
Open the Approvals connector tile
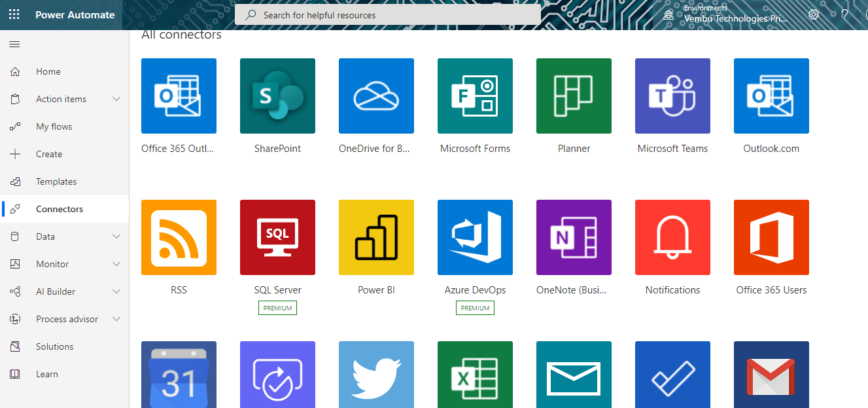[x=277, y=375]
